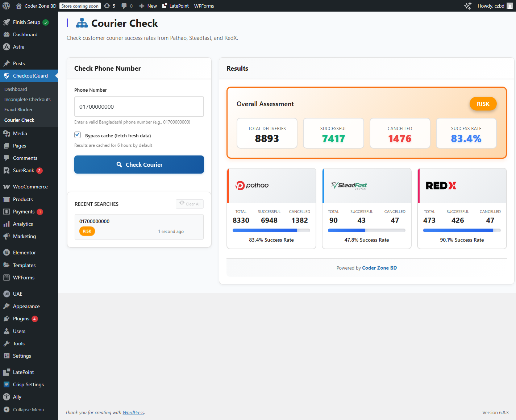Click the comments bubble icon in the admin bar

point(124,6)
